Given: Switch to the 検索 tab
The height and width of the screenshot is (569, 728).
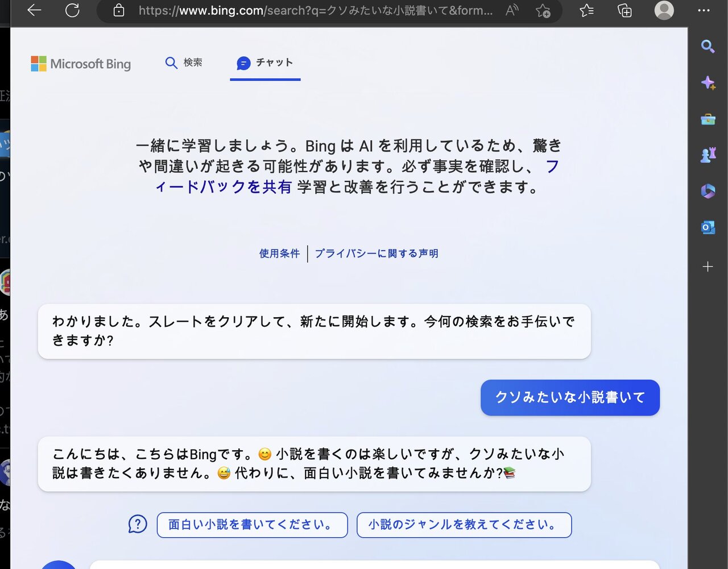Looking at the screenshot, I should pos(183,63).
